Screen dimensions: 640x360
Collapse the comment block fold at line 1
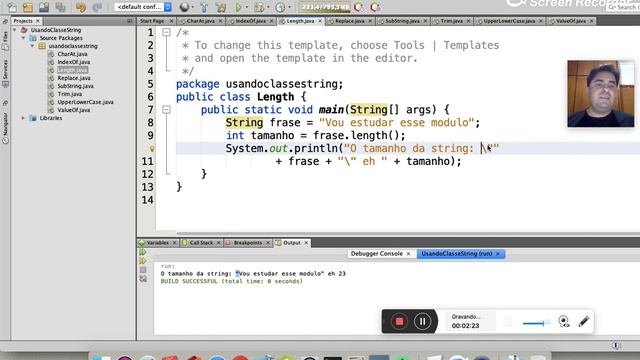click(x=166, y=32)
